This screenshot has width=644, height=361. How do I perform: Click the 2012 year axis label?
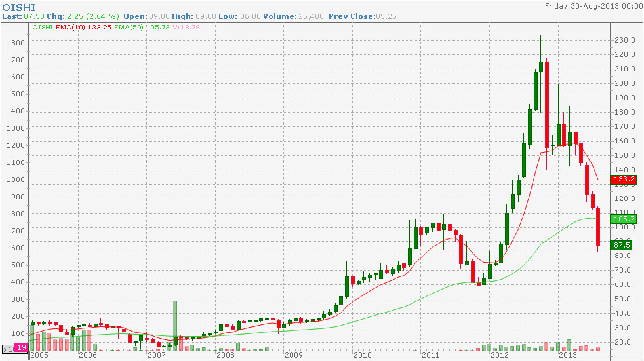point(500,355)
